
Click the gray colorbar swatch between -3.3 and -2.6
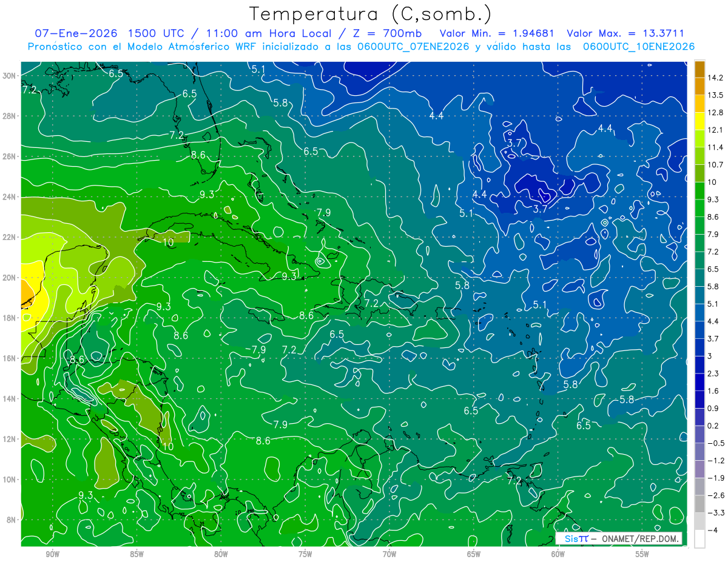(699, 504)
